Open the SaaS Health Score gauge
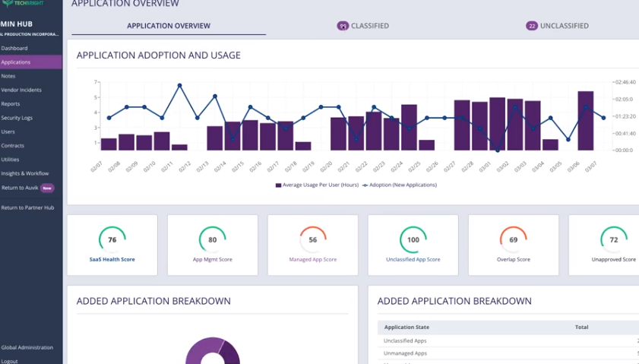The width and height of the screenshot is (639, 364). (112, 239)
